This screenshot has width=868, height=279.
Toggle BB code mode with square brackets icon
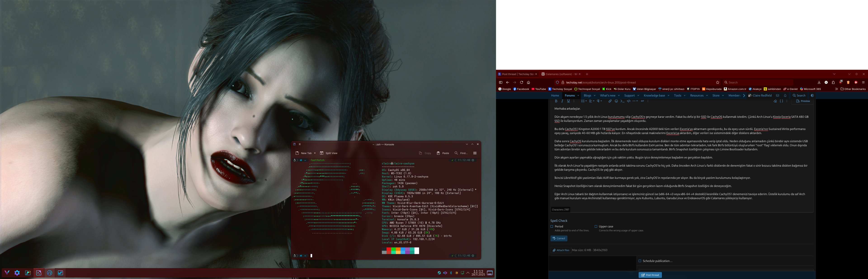781,101
